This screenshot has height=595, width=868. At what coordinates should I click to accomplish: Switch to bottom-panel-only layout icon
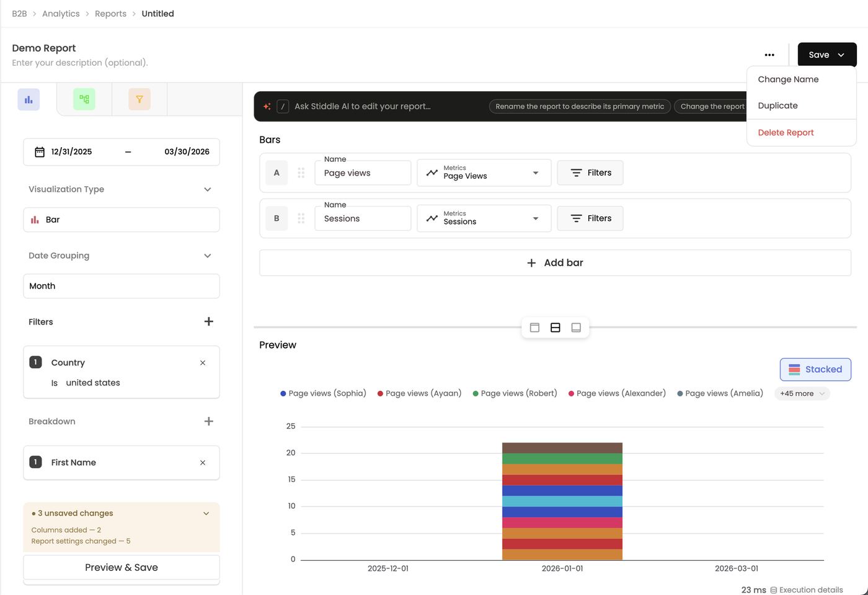576,328
